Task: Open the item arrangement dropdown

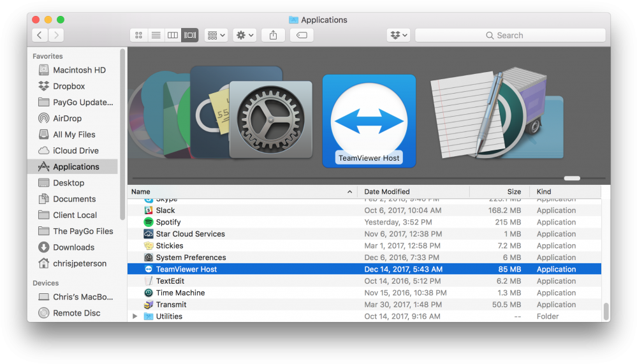Action: point(216,35)
